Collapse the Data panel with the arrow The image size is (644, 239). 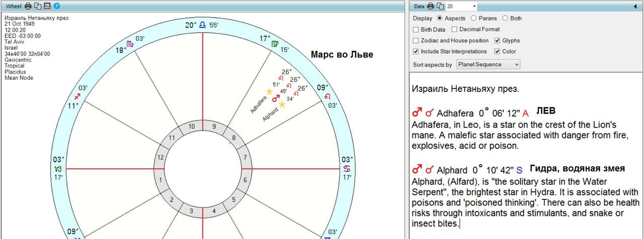(635, 6)
